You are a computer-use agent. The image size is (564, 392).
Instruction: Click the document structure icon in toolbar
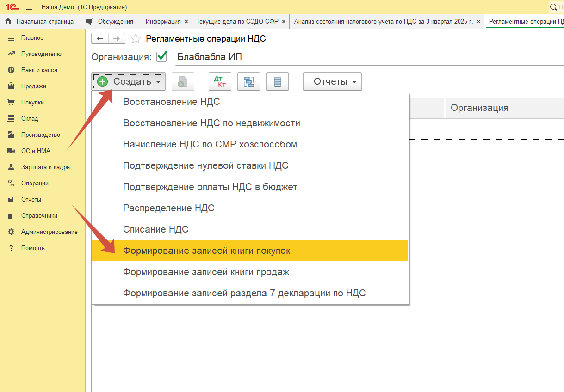pyautogui.click(x=248, y=82)
